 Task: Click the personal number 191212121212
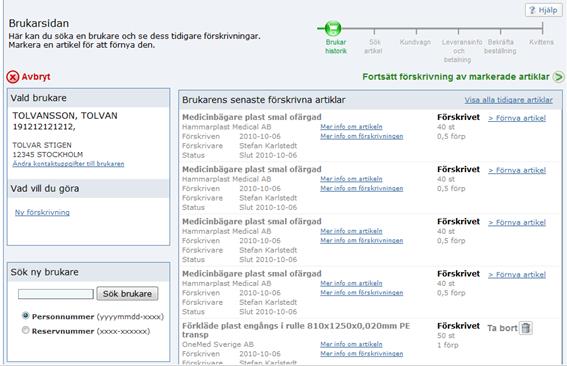click(44, 127)
